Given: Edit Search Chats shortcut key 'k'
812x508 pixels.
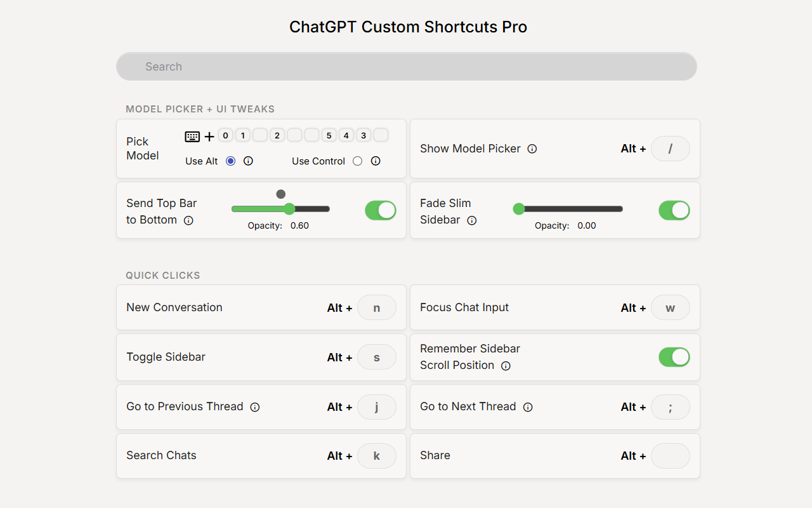Looking at the screenshot, I should (x=377, y=456).
